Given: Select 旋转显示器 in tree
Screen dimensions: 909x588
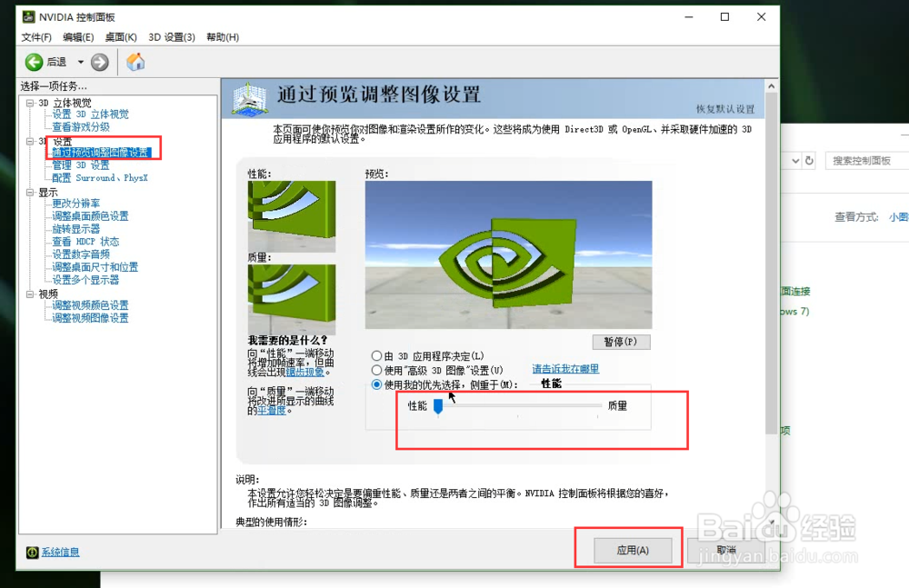Looking at the screenshot, I should [76, 229].
